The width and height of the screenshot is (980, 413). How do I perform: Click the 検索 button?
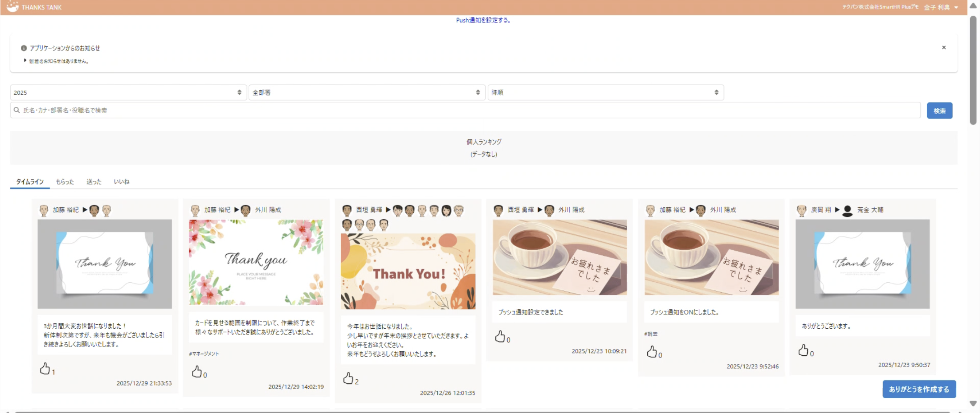click(939, 110)
